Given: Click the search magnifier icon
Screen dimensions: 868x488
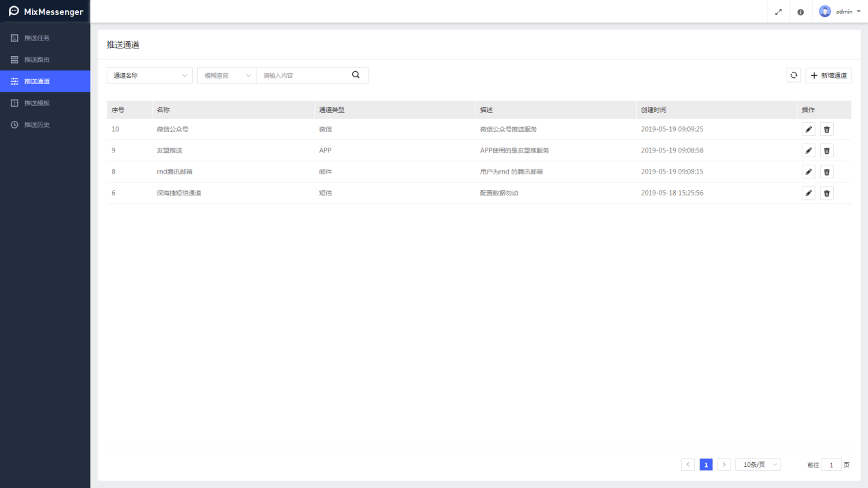Looking at the screenshot, I should click(x=356, y=75).
